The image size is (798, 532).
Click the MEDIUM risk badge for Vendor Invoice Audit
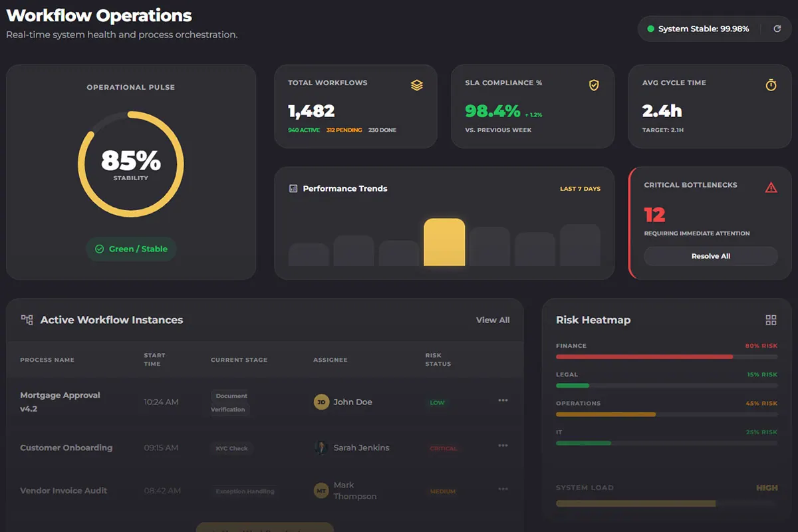443,491
